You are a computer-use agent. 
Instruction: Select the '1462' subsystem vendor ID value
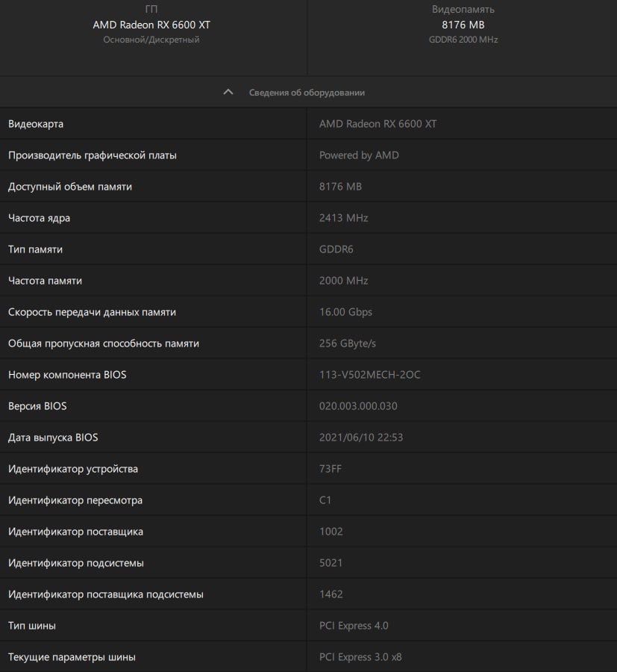tap(331, 594)
